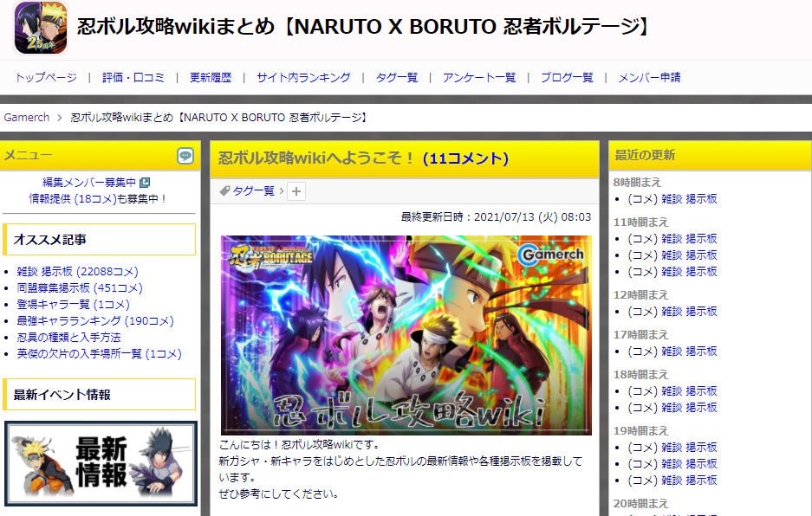Click the tag icon beside タグ一覧
This screenshot has width=812, height=516.
click(224, 191)
